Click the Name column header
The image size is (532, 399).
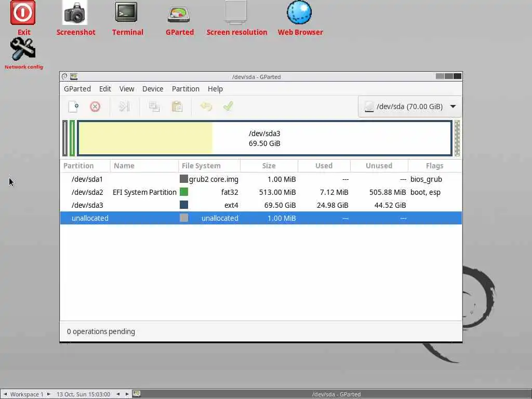click(144, 166)
